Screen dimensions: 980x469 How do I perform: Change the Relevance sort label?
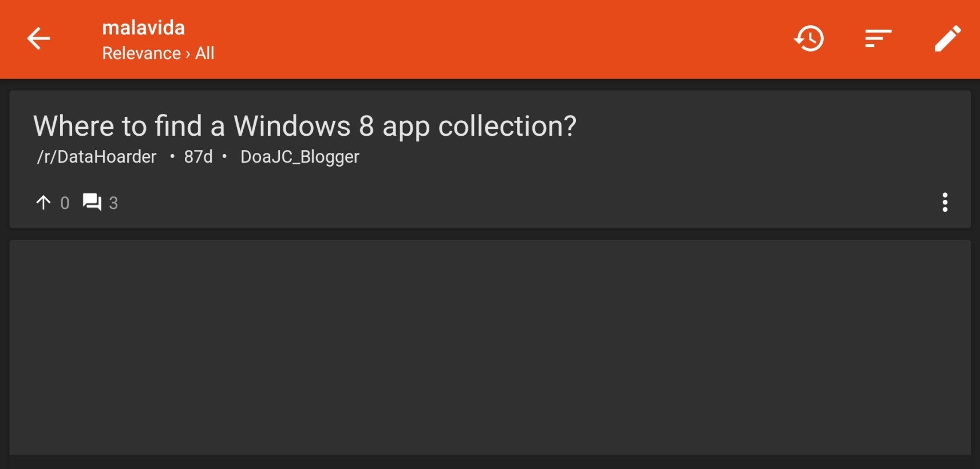(x=141, y=53)
